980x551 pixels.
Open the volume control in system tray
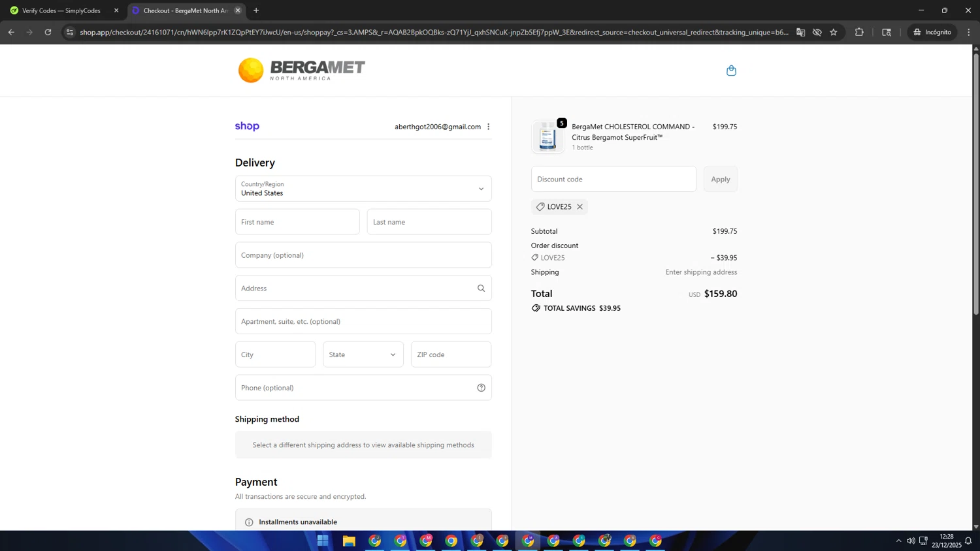click(911, 541)
